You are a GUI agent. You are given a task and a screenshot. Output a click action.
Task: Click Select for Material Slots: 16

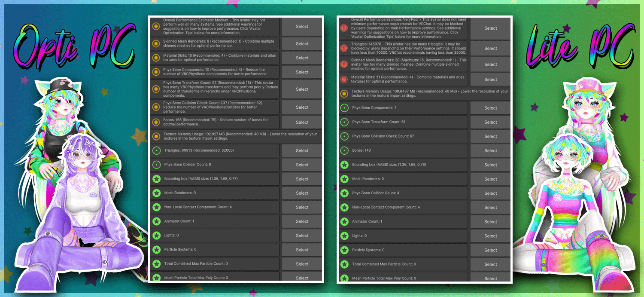(x=302, y=58)
